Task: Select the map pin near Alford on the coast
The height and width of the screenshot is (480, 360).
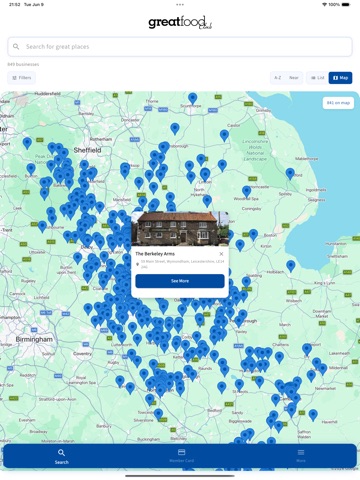Action: (x=290, y=174)
